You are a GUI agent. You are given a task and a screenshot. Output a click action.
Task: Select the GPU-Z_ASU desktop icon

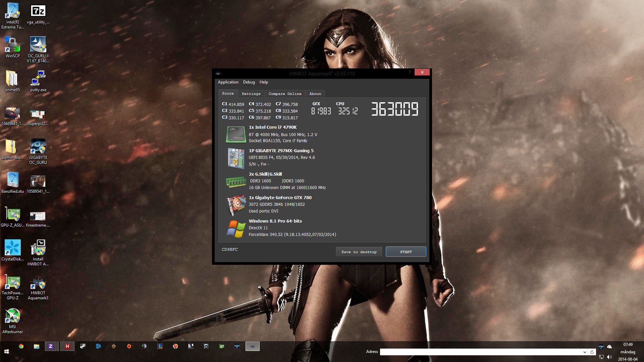click(x=12, y=217)
